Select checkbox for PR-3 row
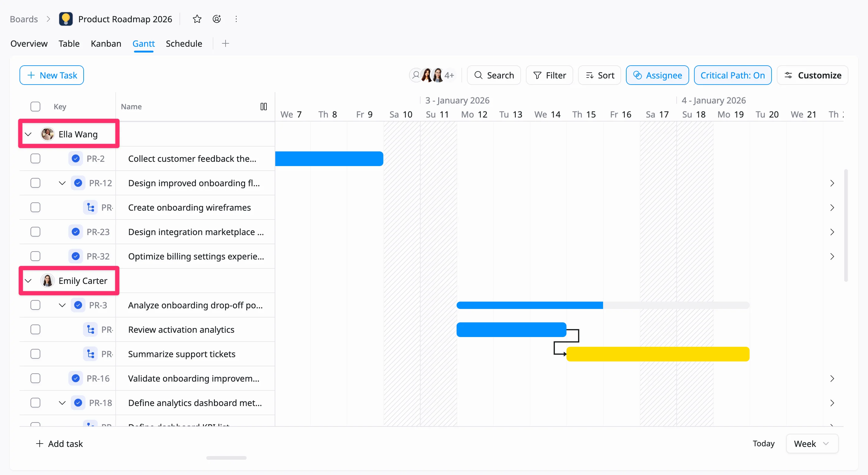Viewport: 868px width, 475px height. coord(35,305)
